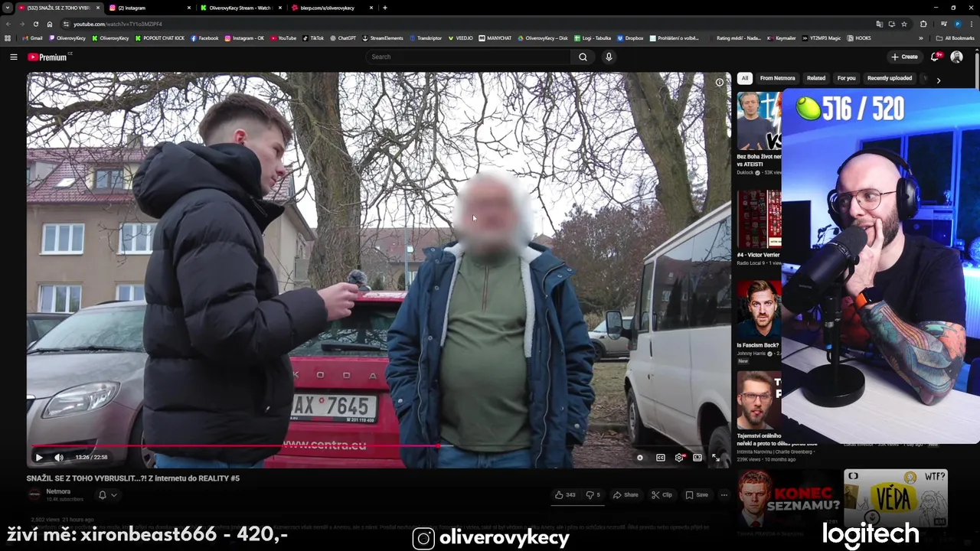Select the Recently uploaded chip
This screenshot has width=980, height=551.
(889, 78)
